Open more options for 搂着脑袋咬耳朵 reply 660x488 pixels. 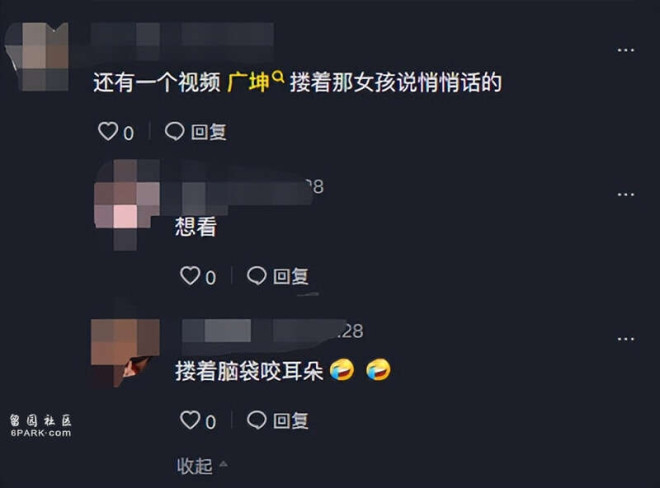625,339
